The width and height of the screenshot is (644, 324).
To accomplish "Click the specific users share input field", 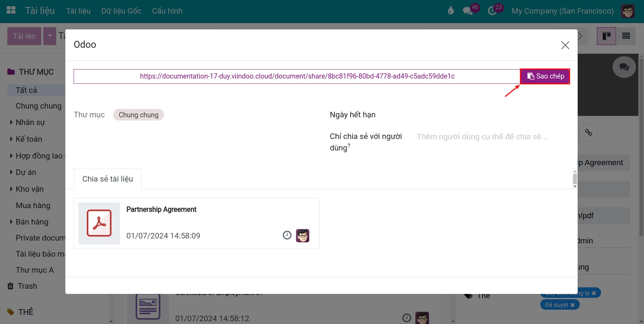I will (482, 137).
